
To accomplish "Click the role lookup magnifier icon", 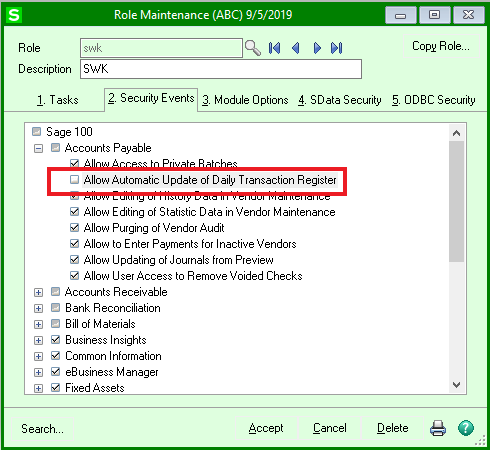I will [253, 48].
